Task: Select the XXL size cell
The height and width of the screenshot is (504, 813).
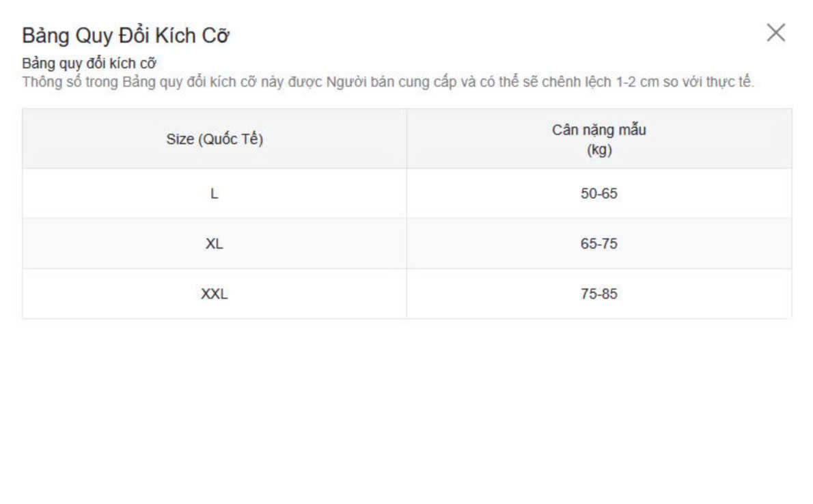Action: [215, 294]
